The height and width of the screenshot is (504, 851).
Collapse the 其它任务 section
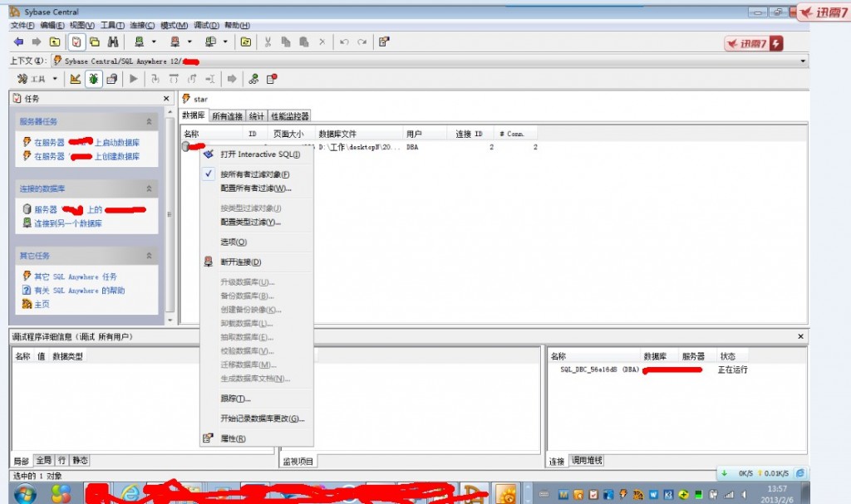pos(149,256)
